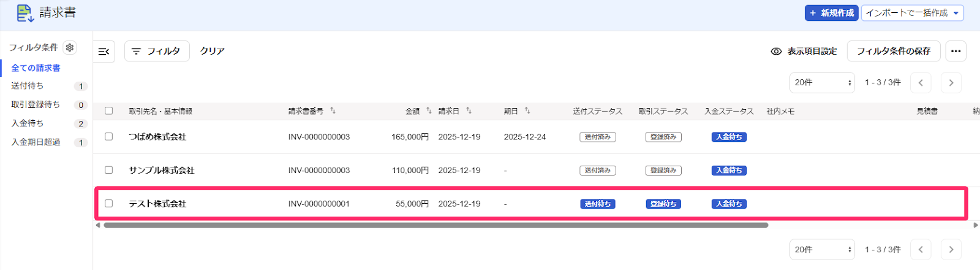Click the due date 2025-12-24
Viewport: 980px width, 270px height.
click(525, 137)
